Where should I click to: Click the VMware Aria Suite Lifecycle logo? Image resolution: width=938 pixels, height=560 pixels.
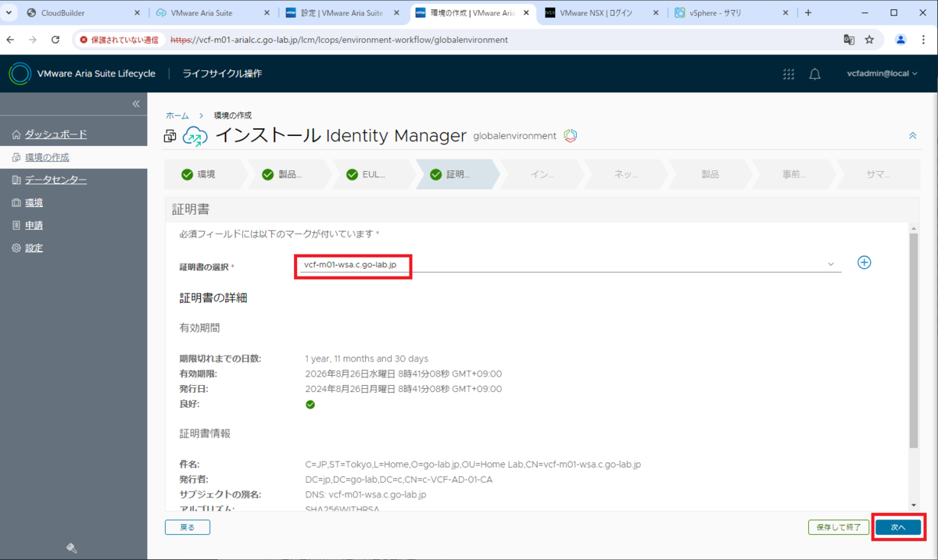pyautogui.click(x=20, y=73)
